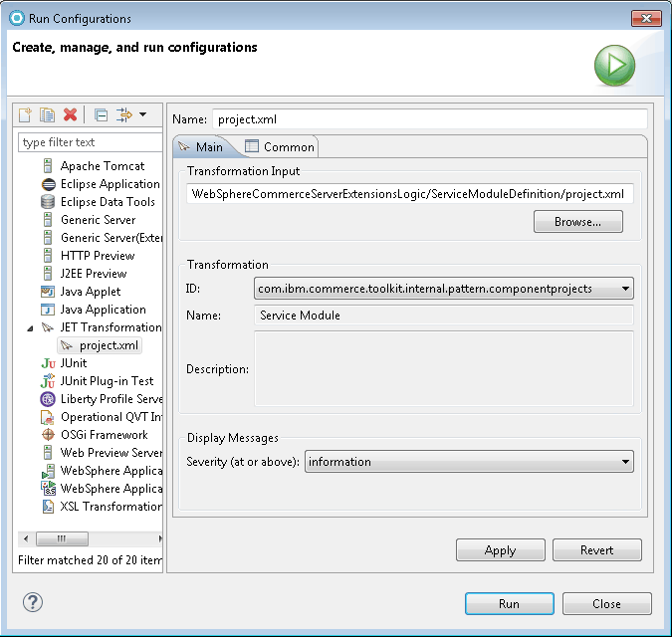This screenshot has width=672, height=637.
Task: Click the Java Applet icon
Action: click(48, 292)
